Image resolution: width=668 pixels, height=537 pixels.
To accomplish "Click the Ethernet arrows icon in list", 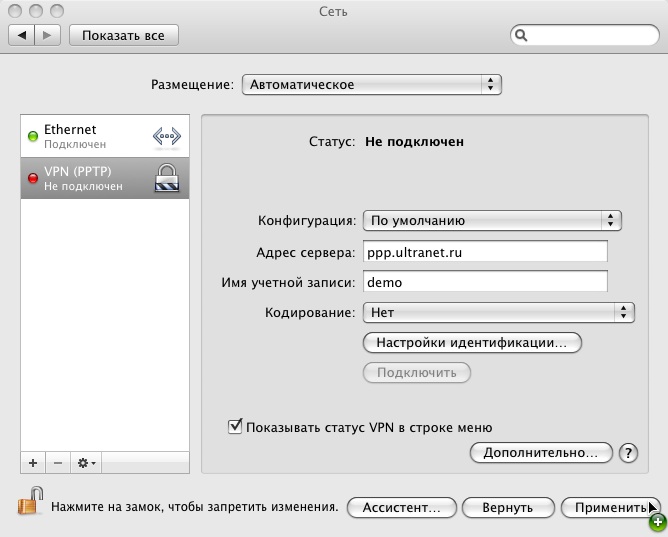I will 166,136.
